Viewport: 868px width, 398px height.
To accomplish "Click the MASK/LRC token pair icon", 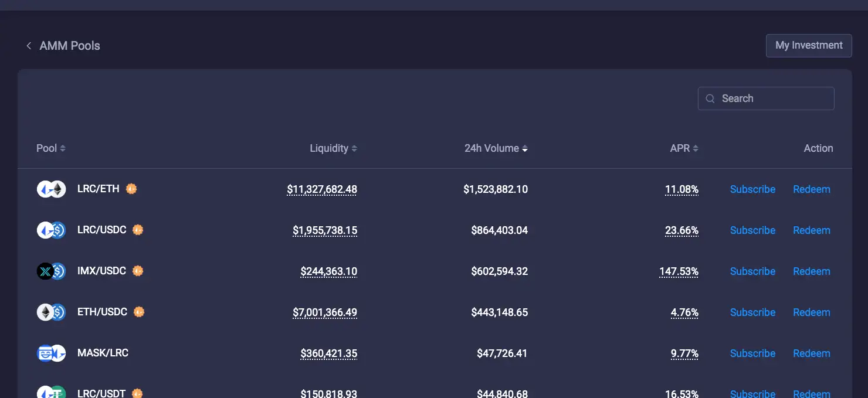I will pyautogui.click(x=51, y=353).
